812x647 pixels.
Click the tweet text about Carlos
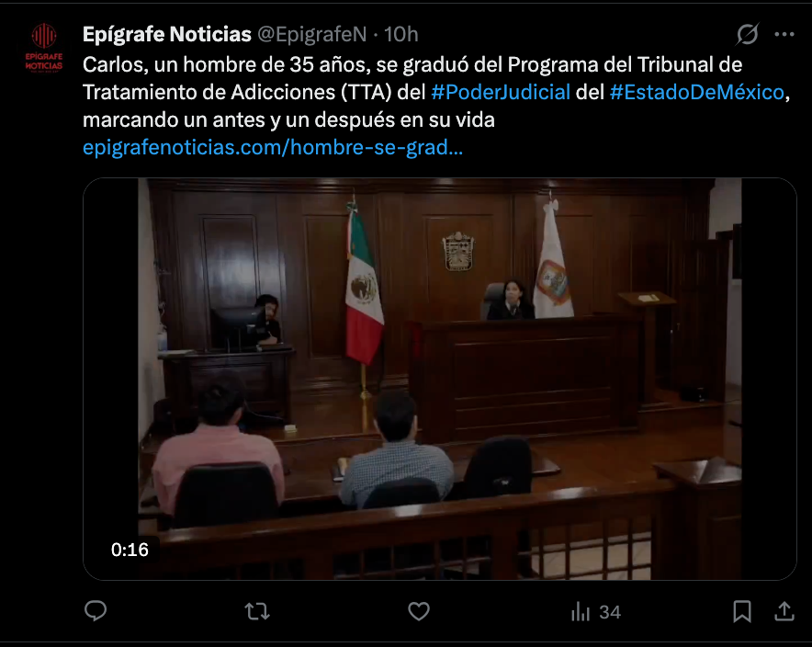coord(435,92)
